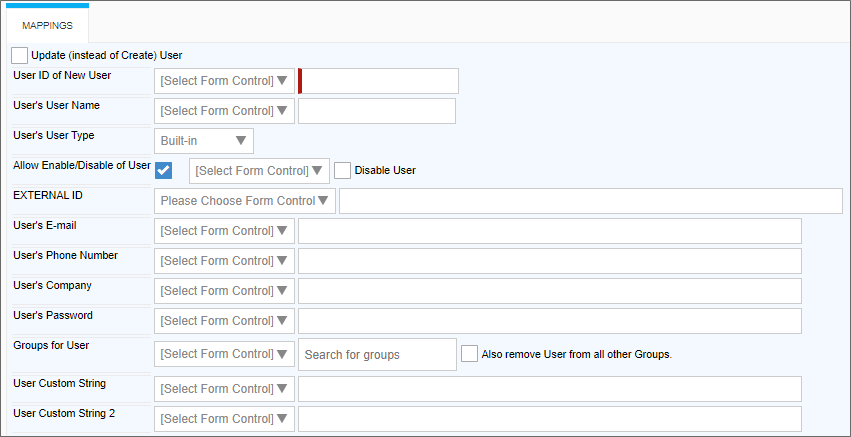Open User's Phone Number form control dropdown

click(225, 261)
